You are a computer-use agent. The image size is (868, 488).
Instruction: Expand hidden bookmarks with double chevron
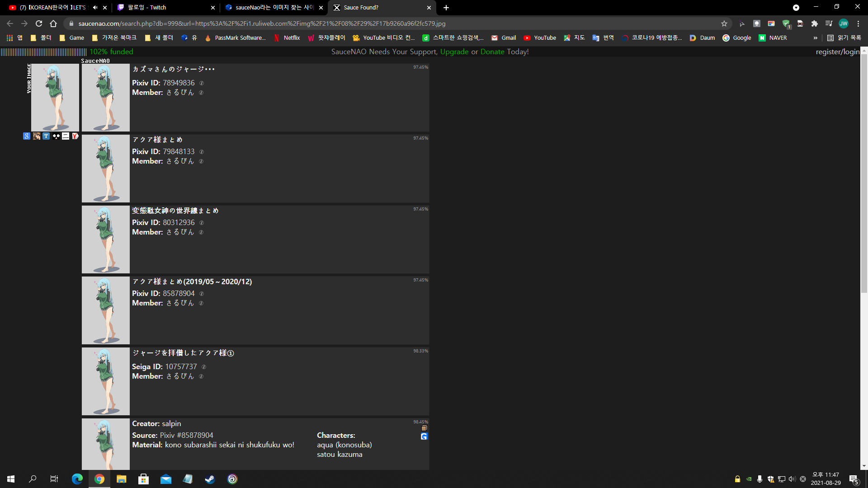pos(815,38)
